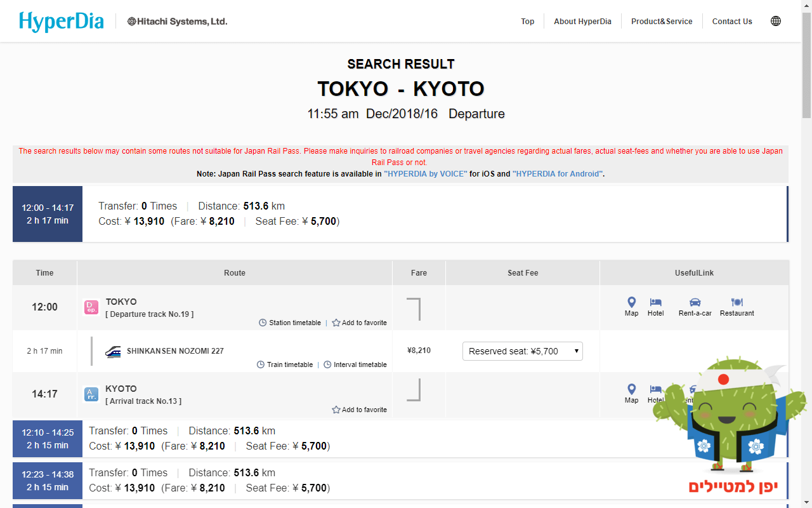Image resolution: width=812 pixels, height=508 pixels.
Task: Open the Reserved seat fee dropdown
Action: (522, 351)
